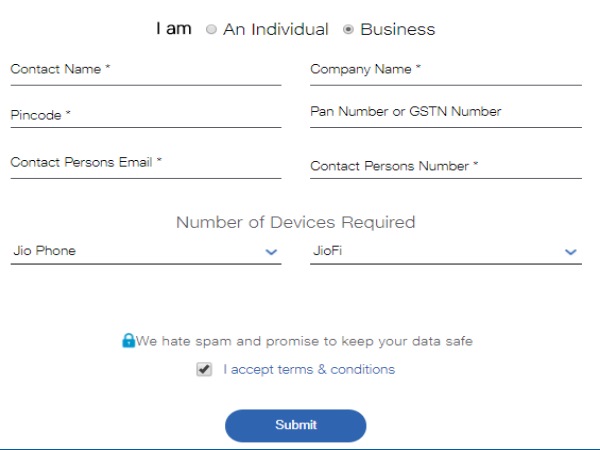Activate the Contact Persons Number field
This screenshot has height=450, width=600.
pos(445,166)
